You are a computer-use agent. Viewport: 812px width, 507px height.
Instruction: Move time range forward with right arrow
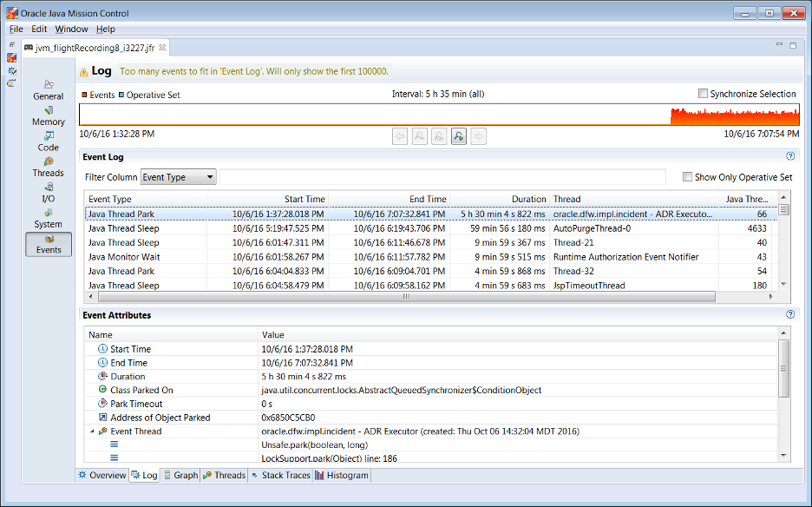point(479,136)
